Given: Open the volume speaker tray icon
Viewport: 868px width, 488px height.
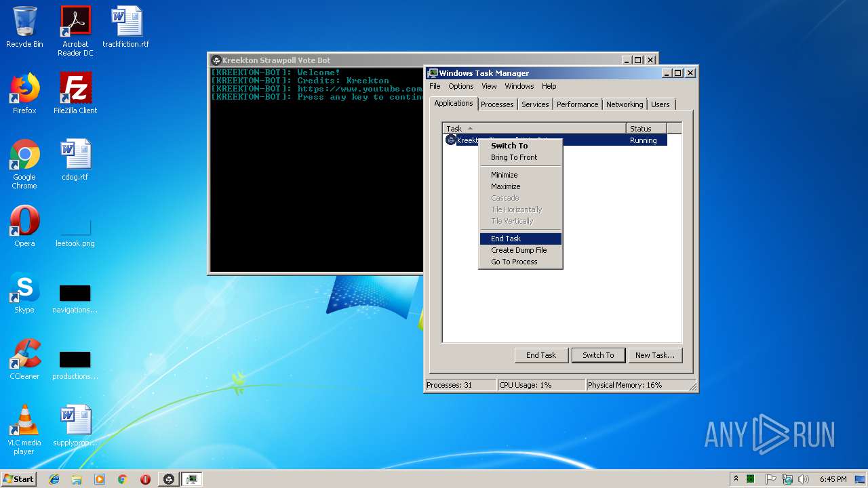Looking at the screenshot, I should point(804,479).
